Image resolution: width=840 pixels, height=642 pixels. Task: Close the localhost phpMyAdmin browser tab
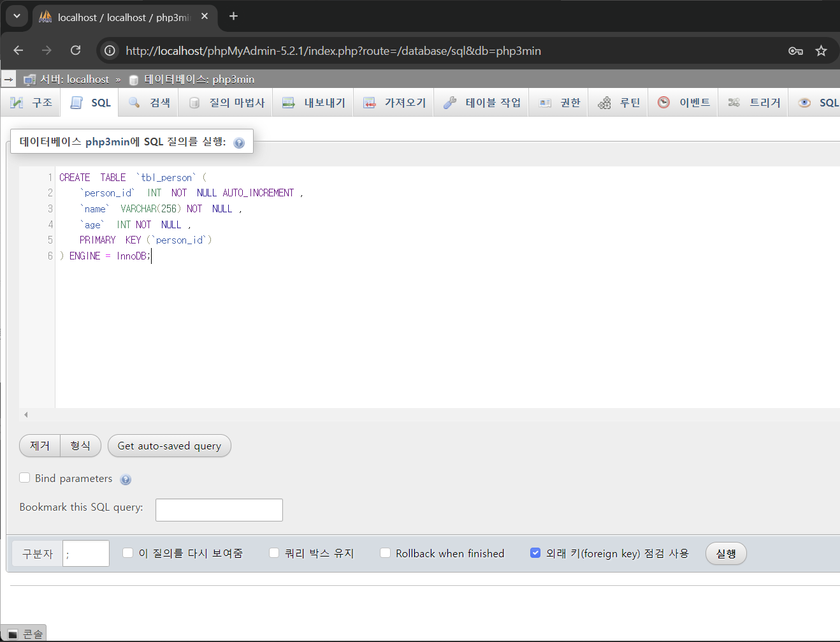[x=205, y=17]
